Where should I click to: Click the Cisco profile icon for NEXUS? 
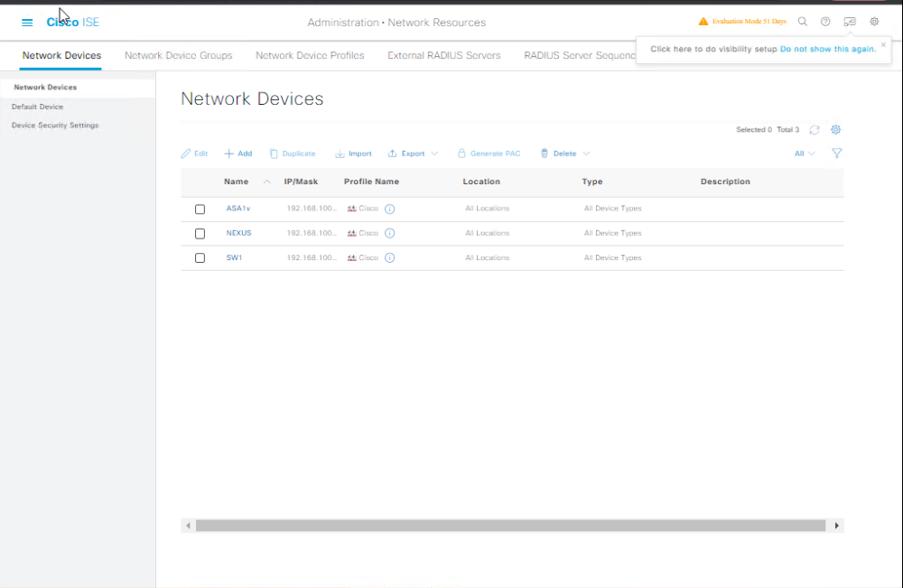coord(352,233)
